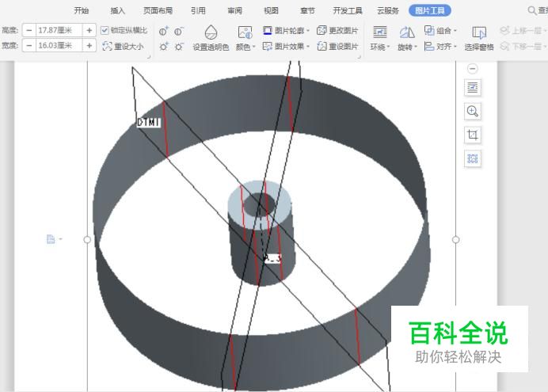Increase picture height with the plus button

(x=89, y=30)
